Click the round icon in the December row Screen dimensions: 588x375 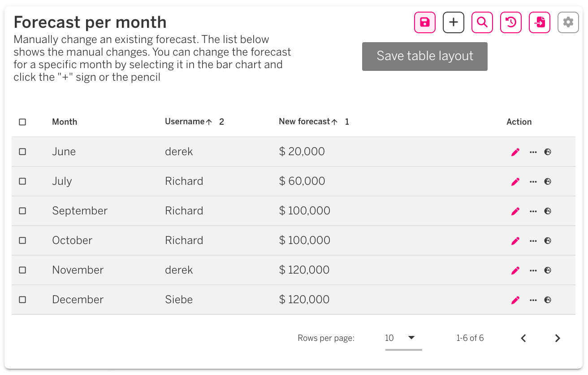coord(548,300)
